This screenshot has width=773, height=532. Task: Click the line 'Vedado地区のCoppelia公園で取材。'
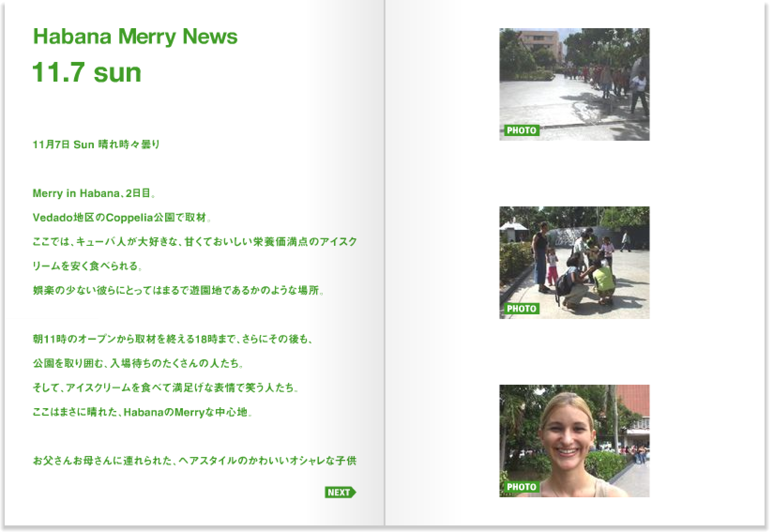coord(122,218)
